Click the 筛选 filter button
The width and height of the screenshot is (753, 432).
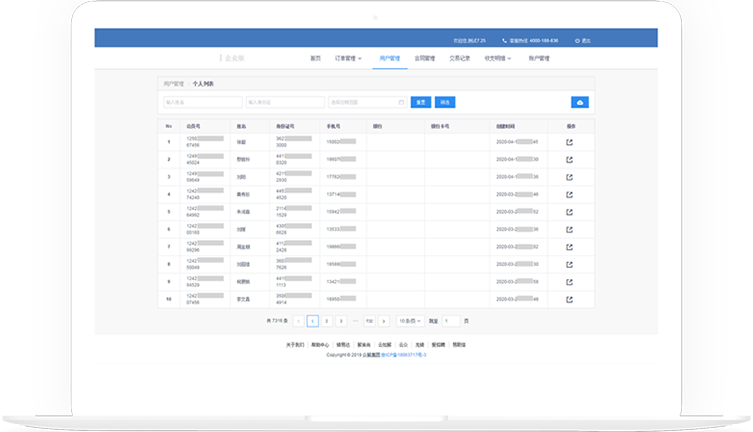445,102
